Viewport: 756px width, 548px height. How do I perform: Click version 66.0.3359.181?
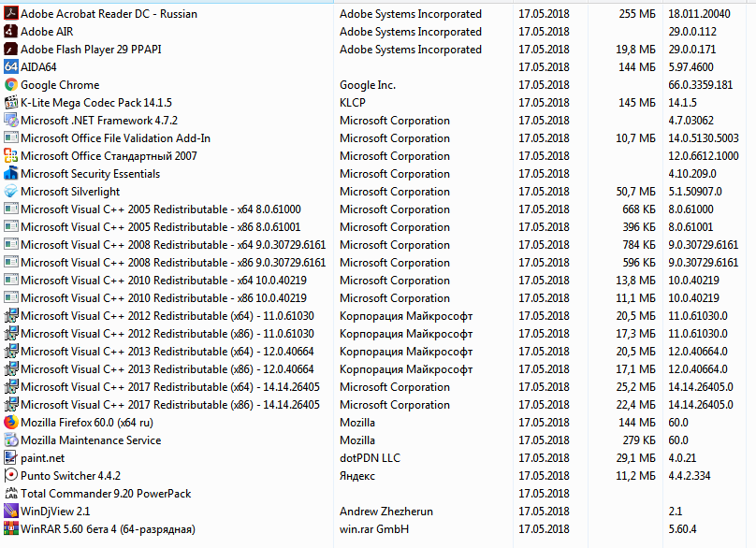[700, 85]
